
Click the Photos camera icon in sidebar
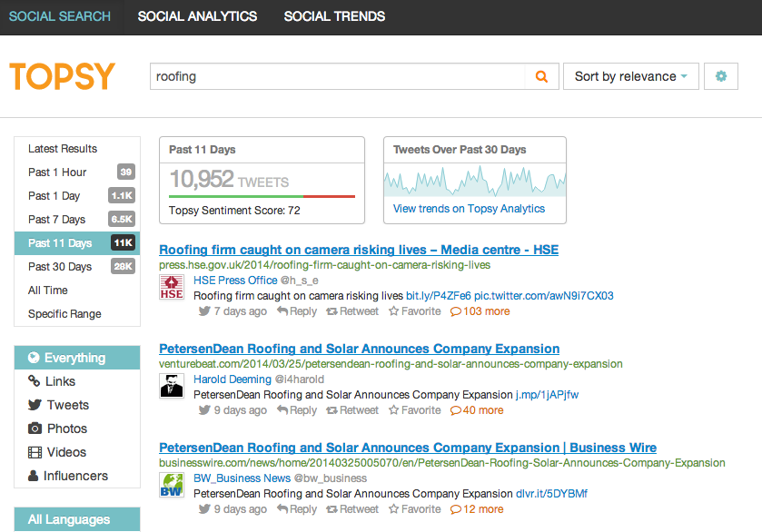35,429
